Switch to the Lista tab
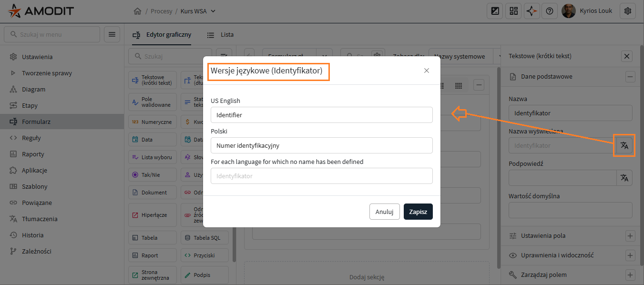Screen dimensions: 644x285 pyautogui.click(x=221, y=35)
